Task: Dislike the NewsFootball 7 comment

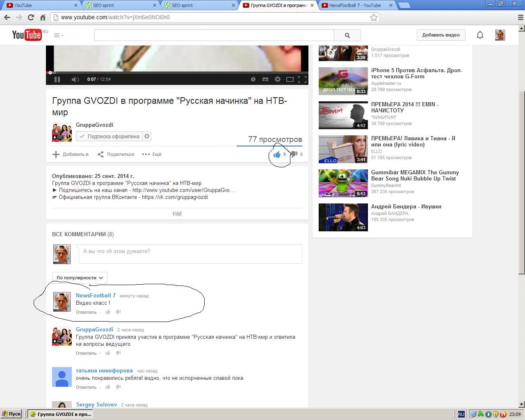Action: pyautogui.click(x=118, y=312)
